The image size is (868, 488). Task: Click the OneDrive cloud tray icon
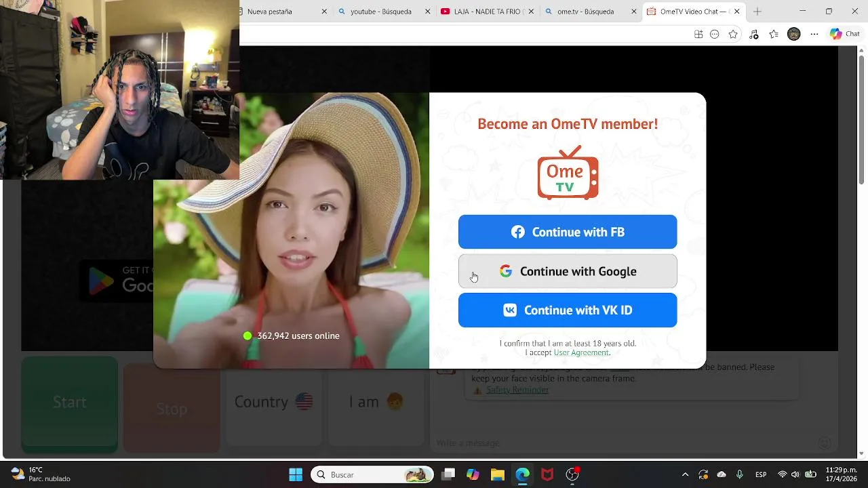(722, 474)
